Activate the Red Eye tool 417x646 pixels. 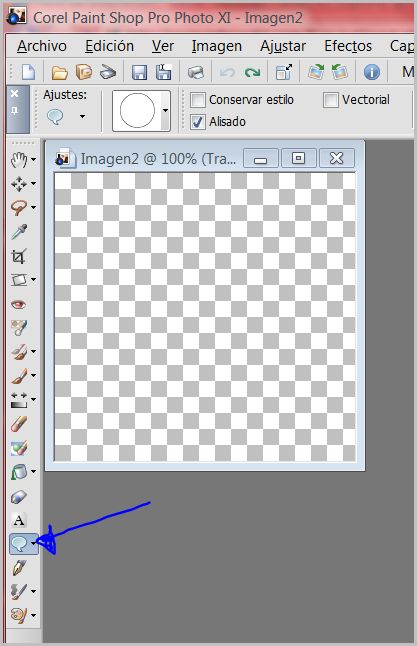[19, 304]
